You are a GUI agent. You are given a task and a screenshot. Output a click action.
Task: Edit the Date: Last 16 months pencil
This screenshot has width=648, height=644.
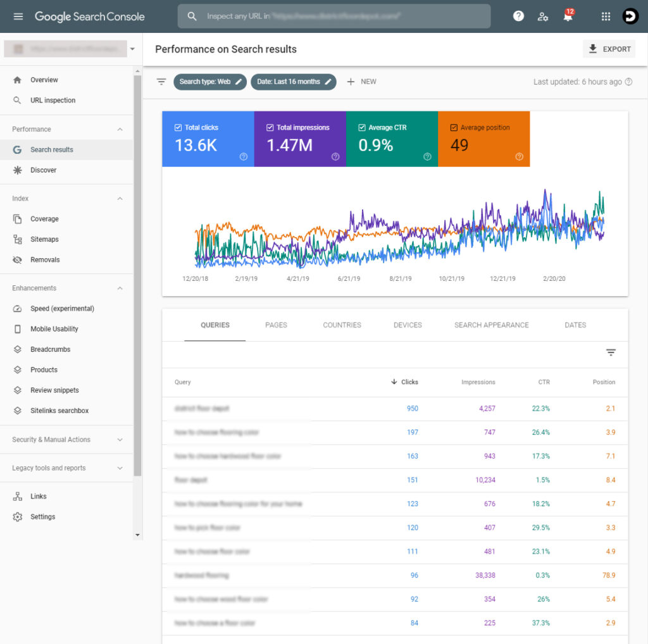[328, 82]
